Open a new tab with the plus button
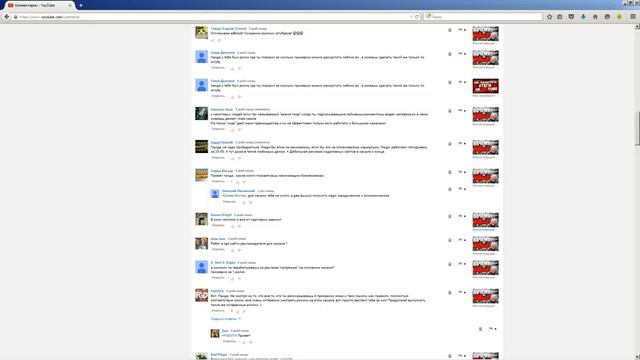 (81, 5)
